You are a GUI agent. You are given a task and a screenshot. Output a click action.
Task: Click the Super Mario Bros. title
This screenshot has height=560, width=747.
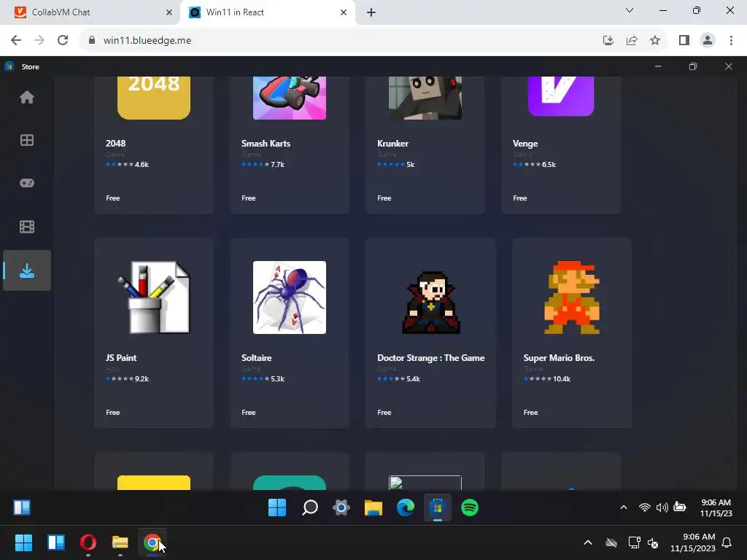(559, 357)
